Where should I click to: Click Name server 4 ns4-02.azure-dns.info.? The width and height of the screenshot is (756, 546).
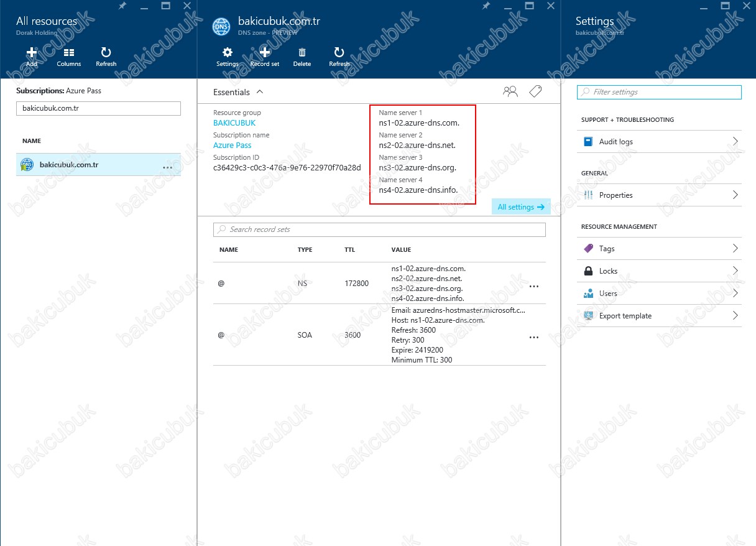[418, 190]
